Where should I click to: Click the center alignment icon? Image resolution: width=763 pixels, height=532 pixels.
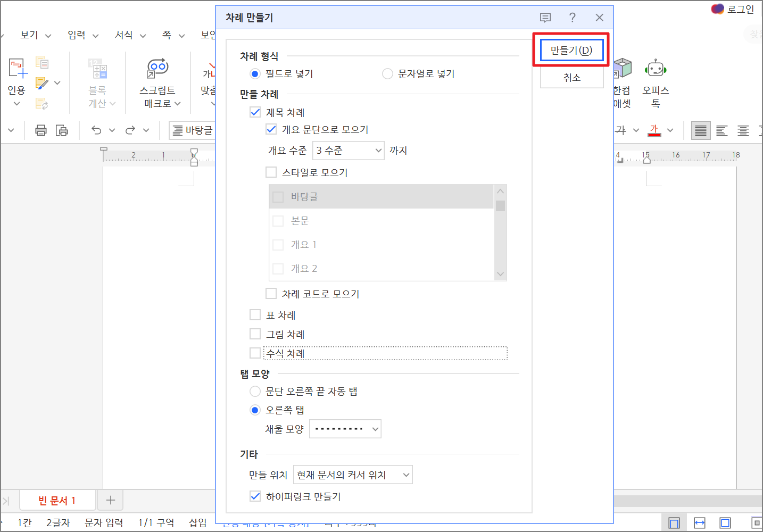coord(743,130)
